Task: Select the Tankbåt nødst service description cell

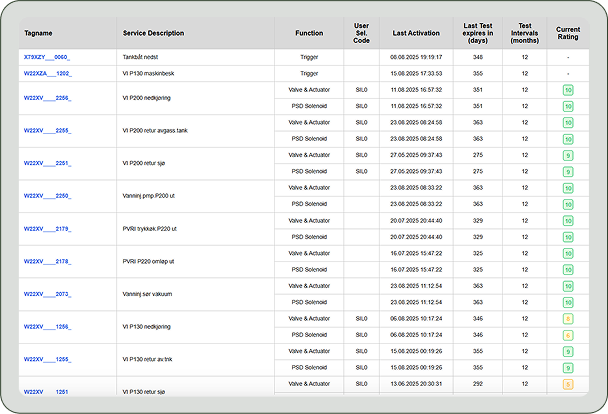Action: (139, 58)
